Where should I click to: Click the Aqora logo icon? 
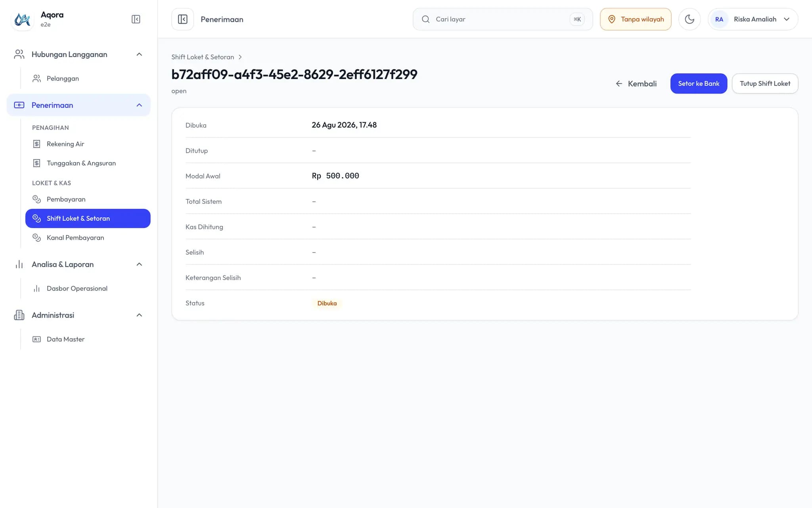pyautogui.click(x=22, y=19)
